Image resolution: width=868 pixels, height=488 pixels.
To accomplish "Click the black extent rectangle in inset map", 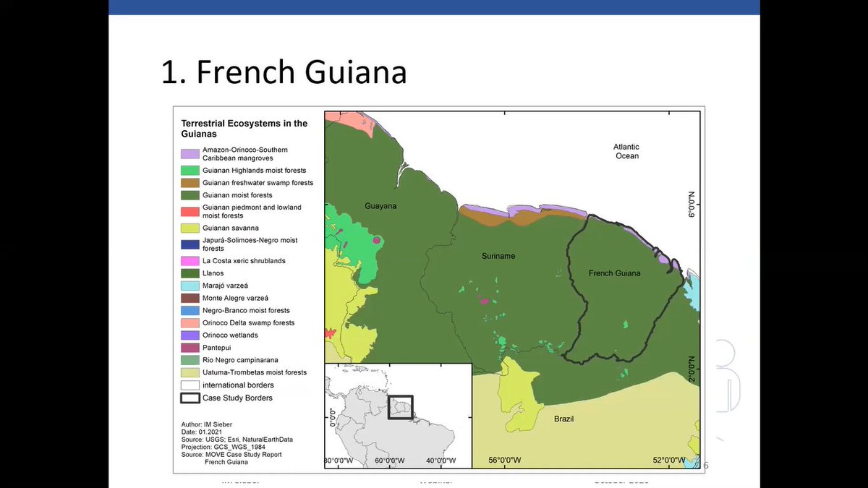I will pos(400,407).
